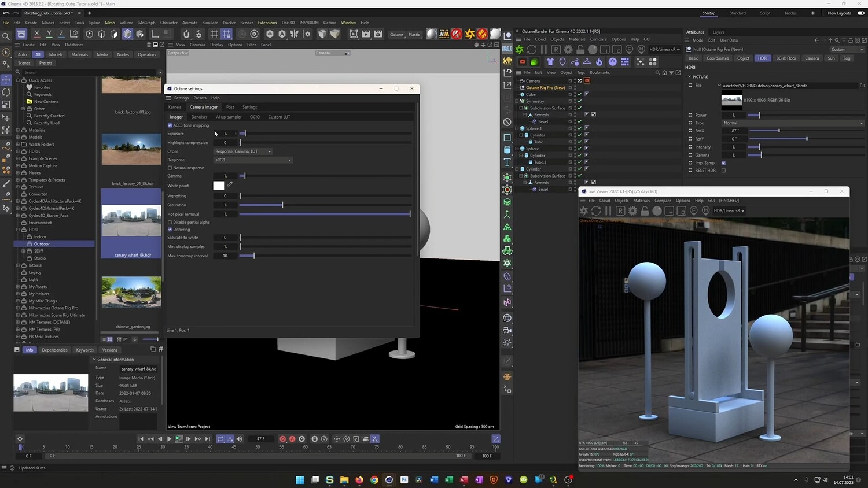Open the Extensions menu in the main menu bar

(267, 23)
